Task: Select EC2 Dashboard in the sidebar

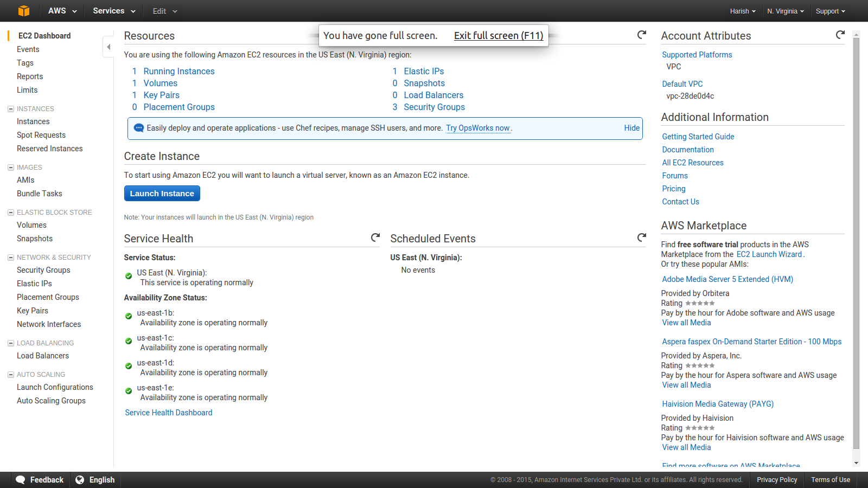Action: tap(44, 36)
